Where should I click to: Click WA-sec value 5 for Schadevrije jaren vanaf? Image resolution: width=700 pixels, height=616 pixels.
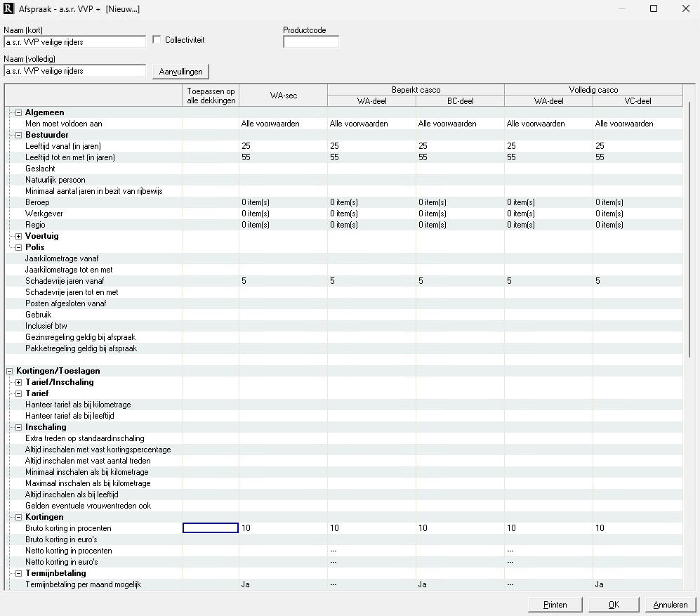244,281
